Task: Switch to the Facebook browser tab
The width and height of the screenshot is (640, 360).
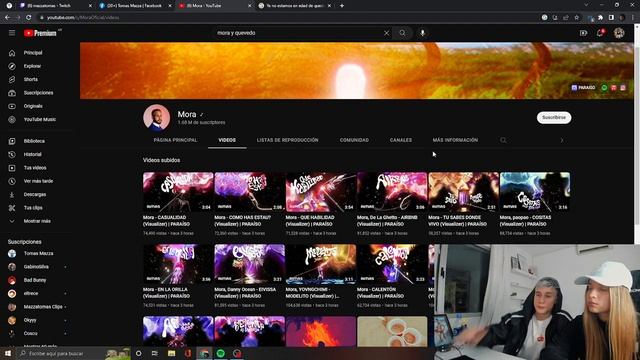Action: pos(135,6)
